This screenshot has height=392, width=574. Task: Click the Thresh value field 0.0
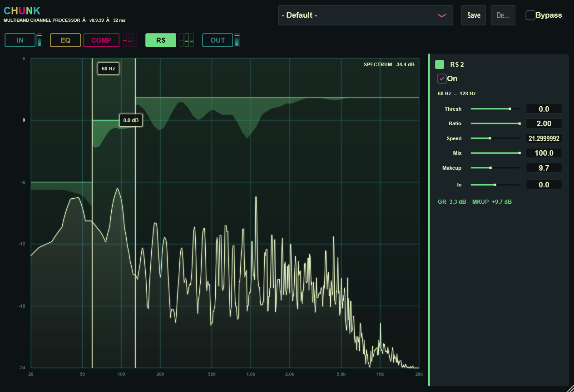544,109
